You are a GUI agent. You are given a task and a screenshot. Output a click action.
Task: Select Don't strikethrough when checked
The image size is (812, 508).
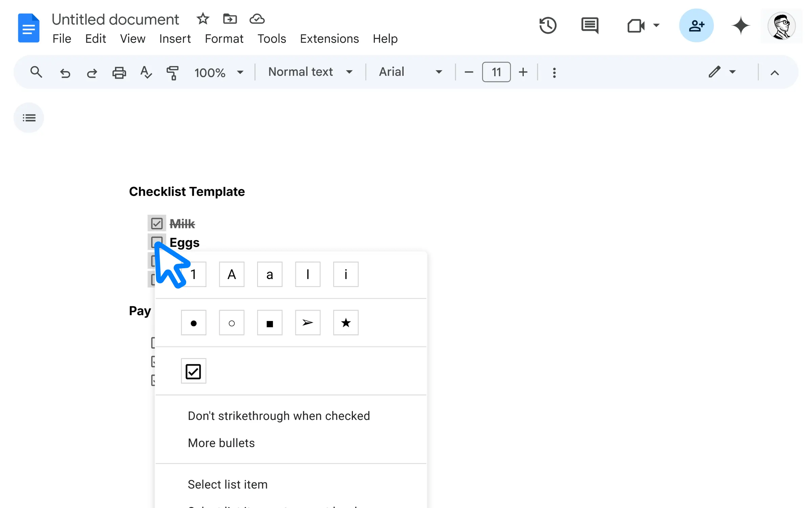(x=278, y=416)
